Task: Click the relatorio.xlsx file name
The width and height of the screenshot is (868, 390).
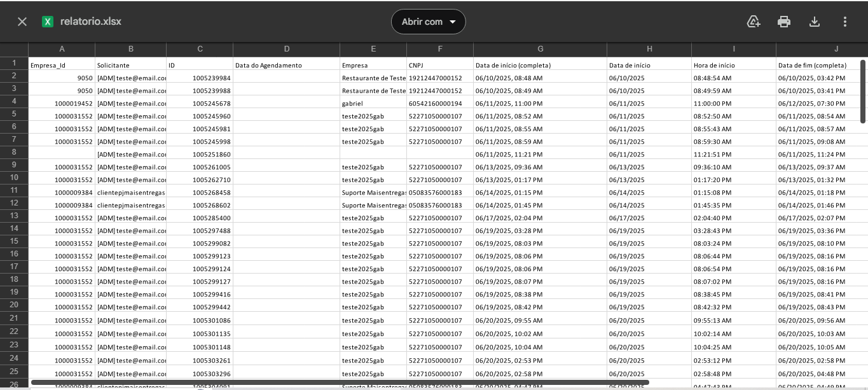Action: 91,22
